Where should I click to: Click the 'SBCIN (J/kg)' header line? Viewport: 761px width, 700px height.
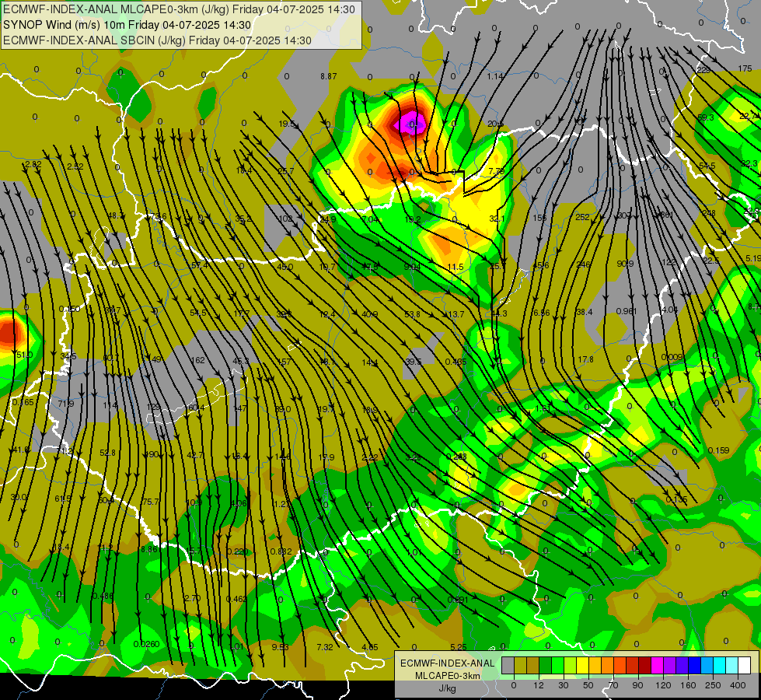click(x=157, y=40)
